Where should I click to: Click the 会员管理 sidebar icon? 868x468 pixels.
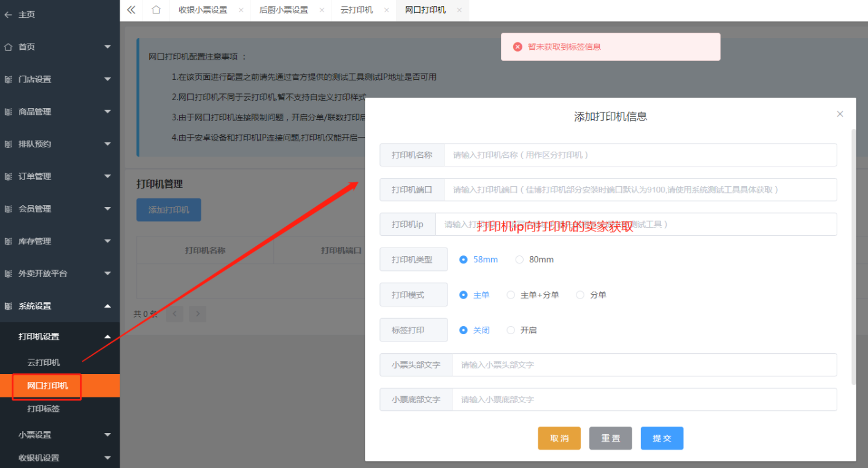(x=8, y=209)
